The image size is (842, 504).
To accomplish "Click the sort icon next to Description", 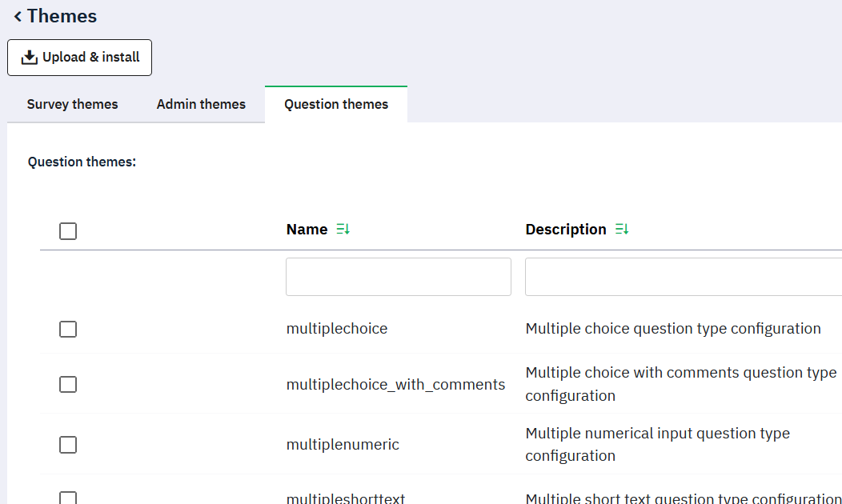I will [622, 230].
